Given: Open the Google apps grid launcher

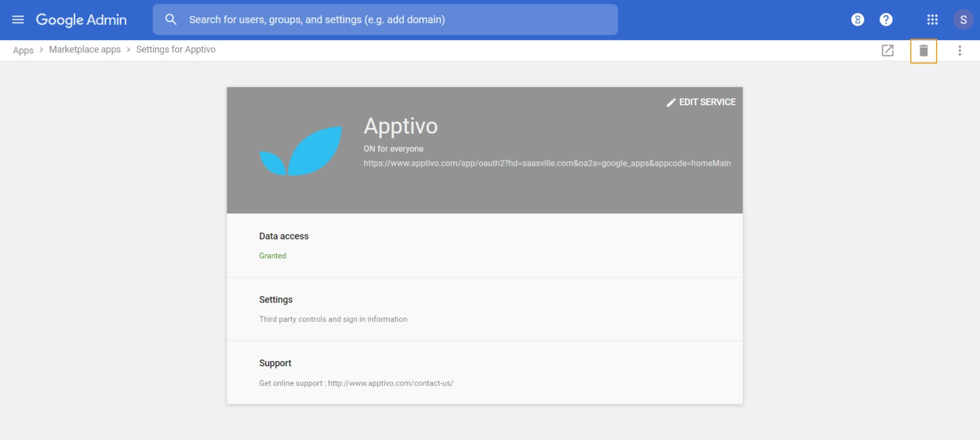Looking at the screenshot, I should [x=932, y=20].
